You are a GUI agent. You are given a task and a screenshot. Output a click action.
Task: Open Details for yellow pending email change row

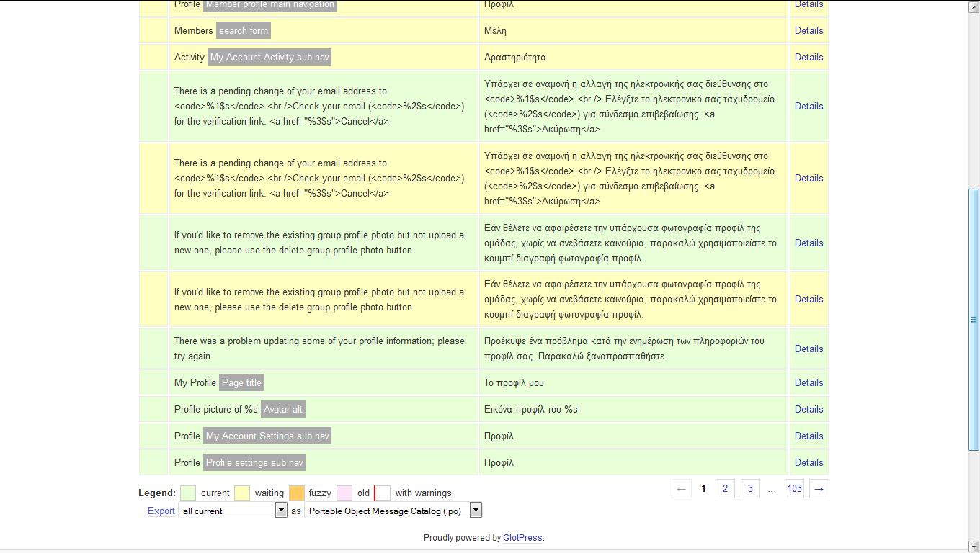[x=808, y=178]
